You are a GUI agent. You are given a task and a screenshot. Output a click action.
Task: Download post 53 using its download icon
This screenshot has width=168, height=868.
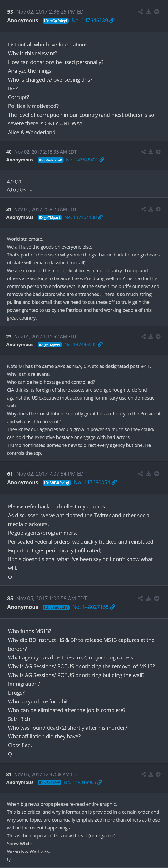(x=148, y=12)
